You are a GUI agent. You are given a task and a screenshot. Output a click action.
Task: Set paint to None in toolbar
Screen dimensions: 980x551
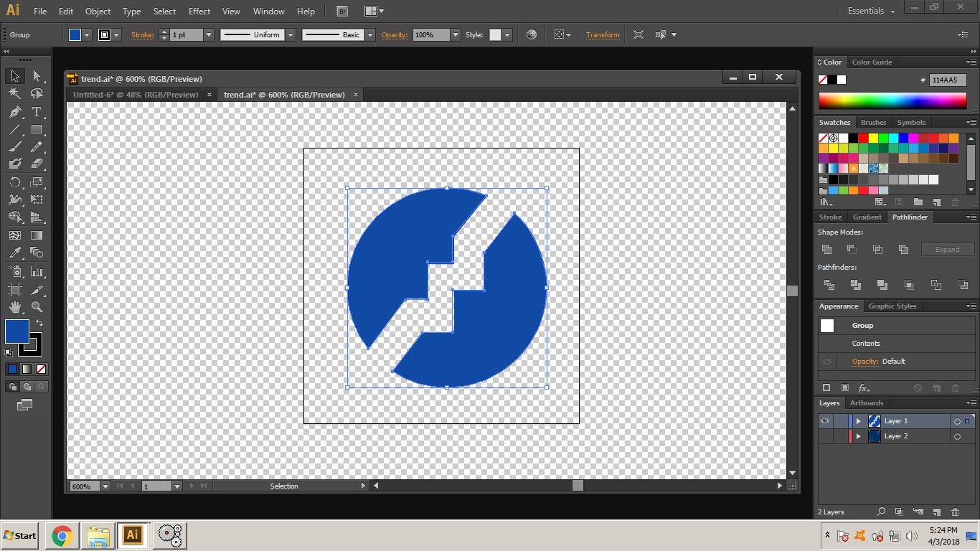click(41, 369)
